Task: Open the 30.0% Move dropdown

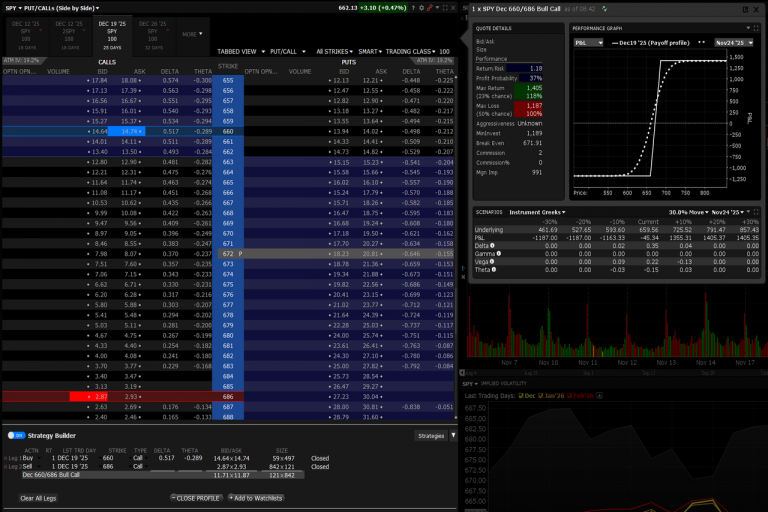Action: tap(689, 212)
